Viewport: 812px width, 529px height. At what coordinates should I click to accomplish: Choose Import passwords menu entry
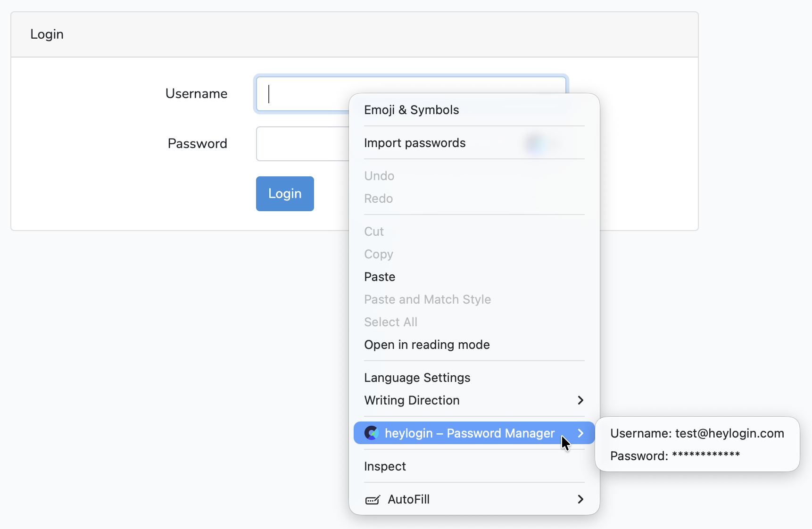coord(414,143)
